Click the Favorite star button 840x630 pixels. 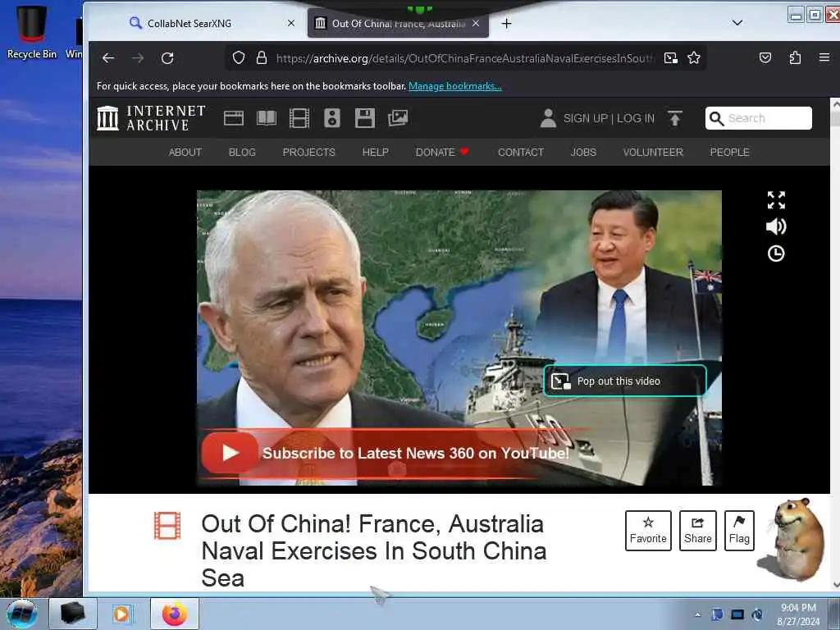coord(648,531)
